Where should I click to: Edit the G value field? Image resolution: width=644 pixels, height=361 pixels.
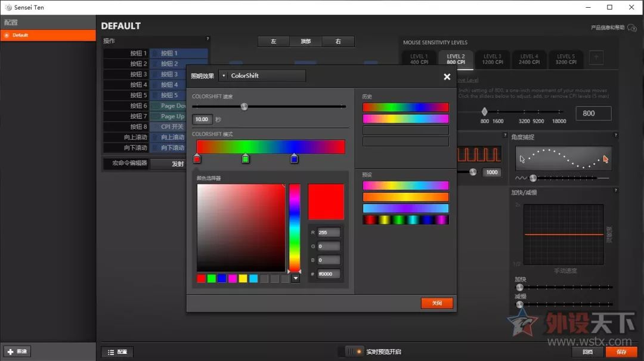(329, 246)
